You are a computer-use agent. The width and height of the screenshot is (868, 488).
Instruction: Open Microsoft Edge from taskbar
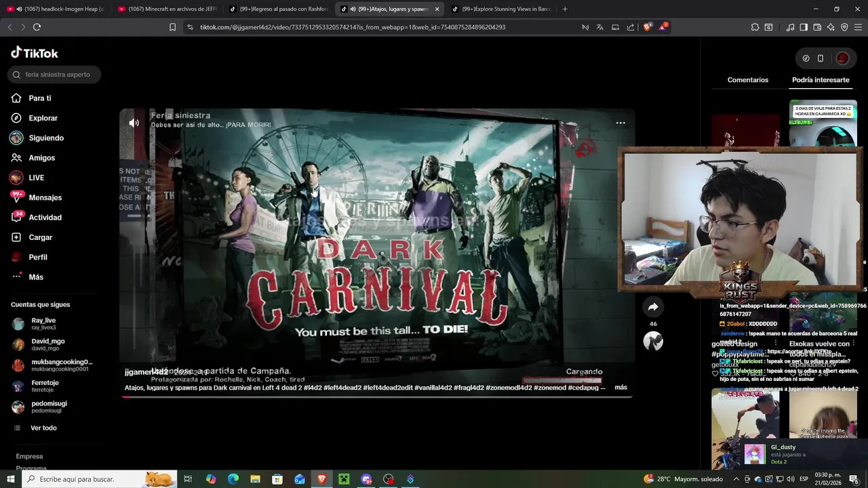[x=233, y=479]
